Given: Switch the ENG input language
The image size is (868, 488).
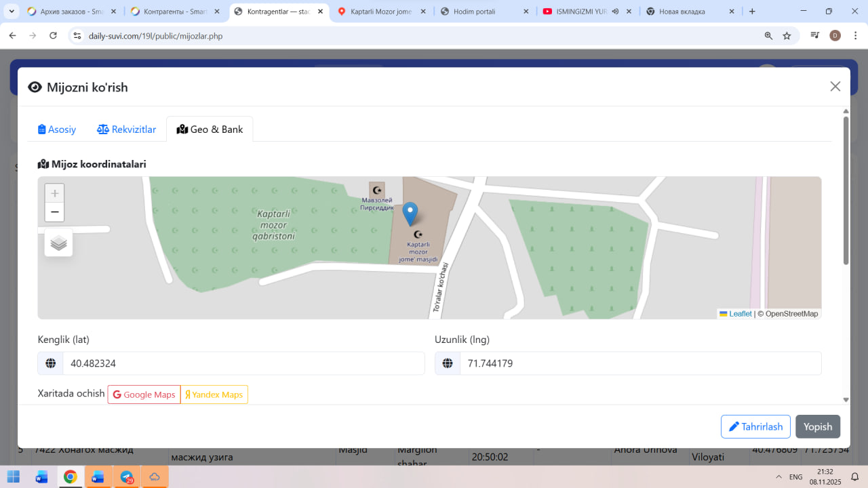Looking at the screenshot, I should pyautogui.click(x=796, y=476).
